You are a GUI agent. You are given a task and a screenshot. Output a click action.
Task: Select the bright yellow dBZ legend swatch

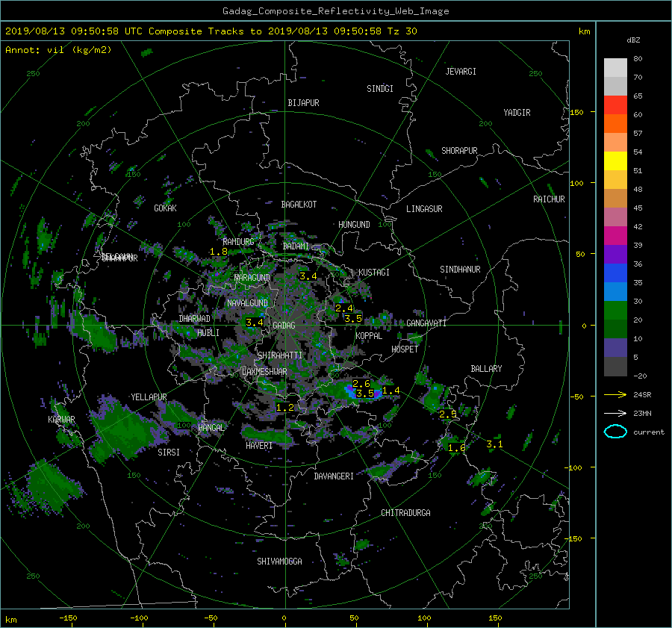pos(615,161)
